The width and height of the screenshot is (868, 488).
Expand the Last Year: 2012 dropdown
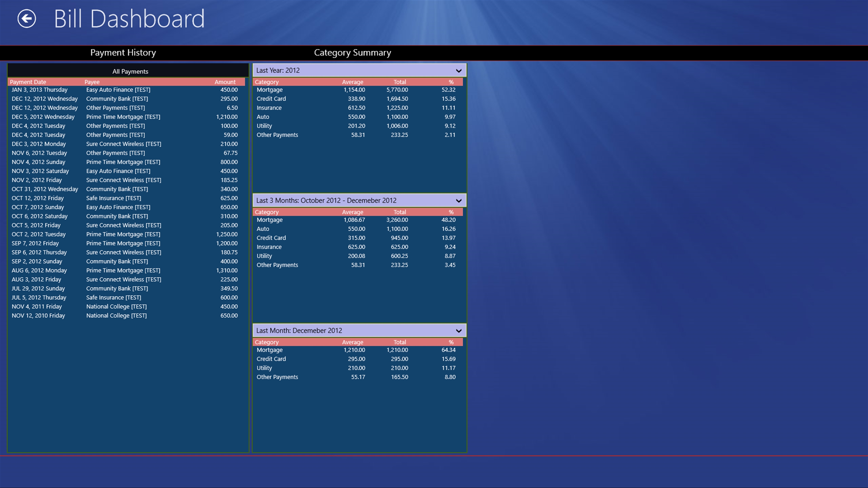coord(459,70)
